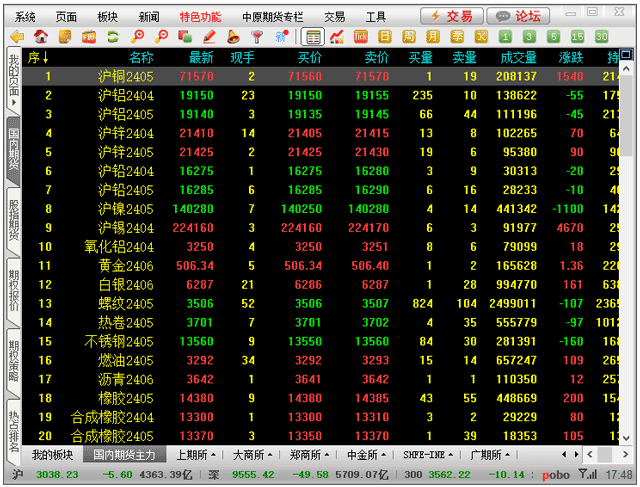Sort by the 序 column header

[x=38, y=58]
